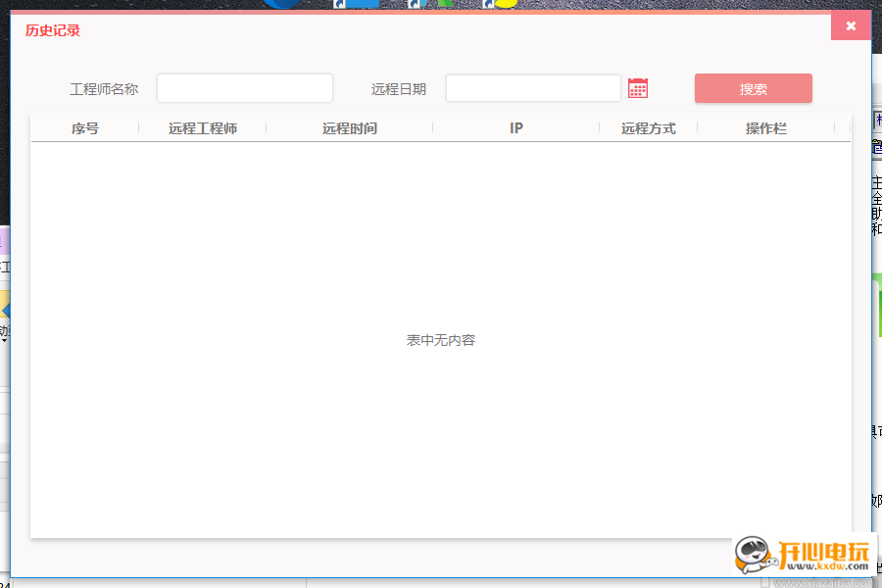Click divider between IP and 远程方式 columns

tap(600, 128)
